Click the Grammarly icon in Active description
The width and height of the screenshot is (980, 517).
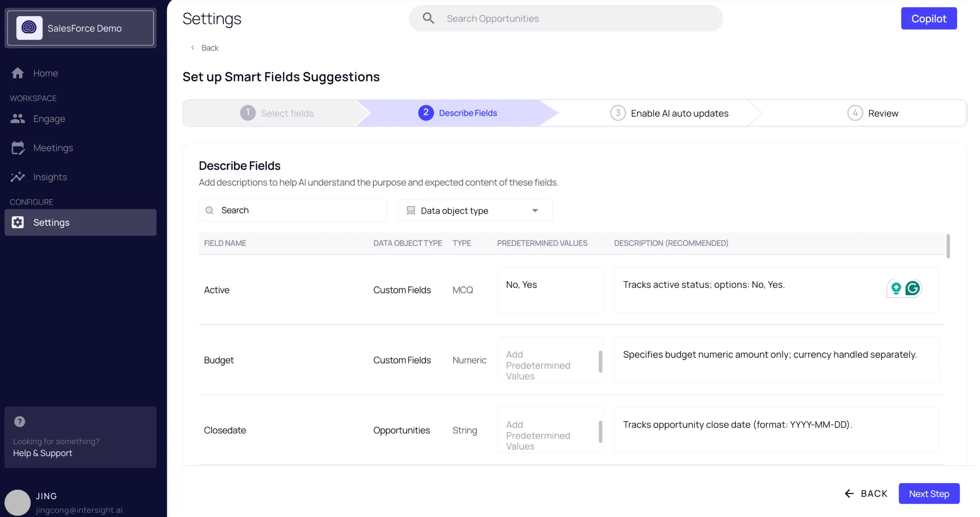[913, 288]
